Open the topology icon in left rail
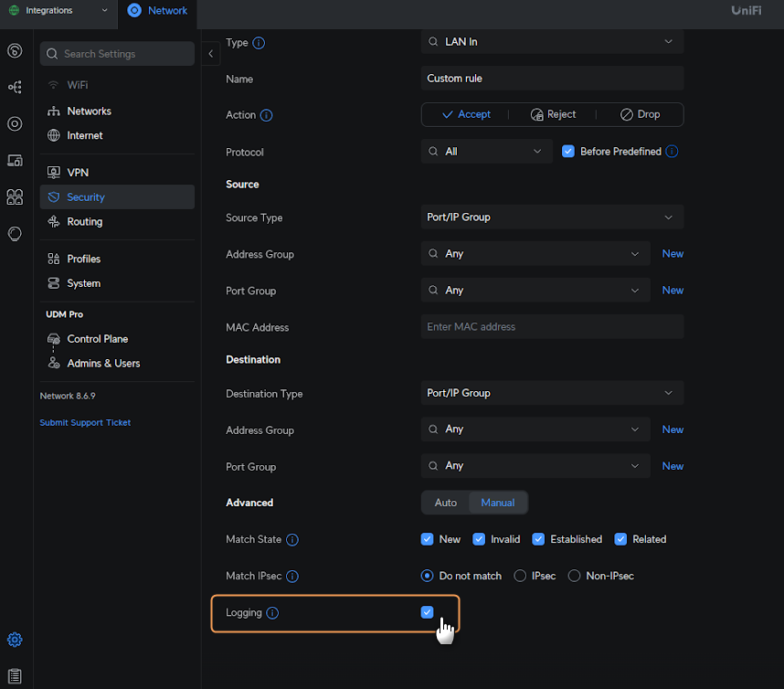Viewport: 784px width, 689px height. click(x=15, y=87)
